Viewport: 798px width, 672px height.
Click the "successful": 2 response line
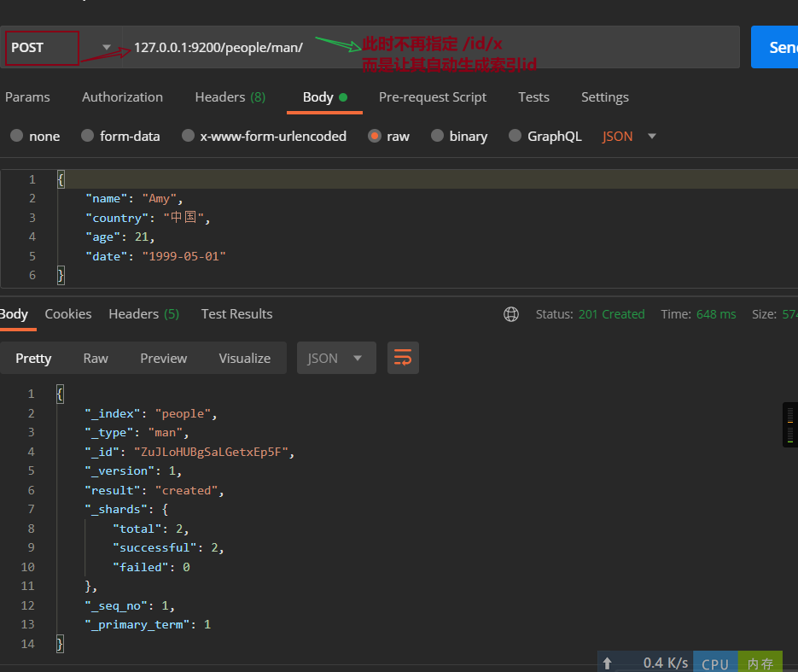tap(168, 548)
